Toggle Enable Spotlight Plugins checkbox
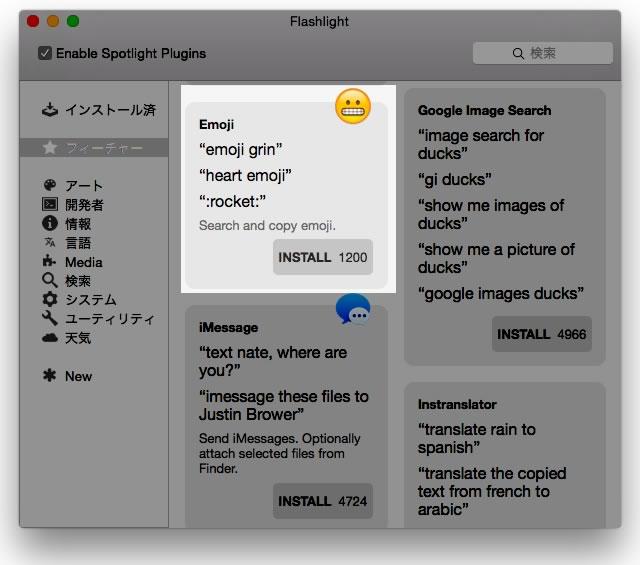640x565 pixels. pyautogui.click(x=45, y=53)
